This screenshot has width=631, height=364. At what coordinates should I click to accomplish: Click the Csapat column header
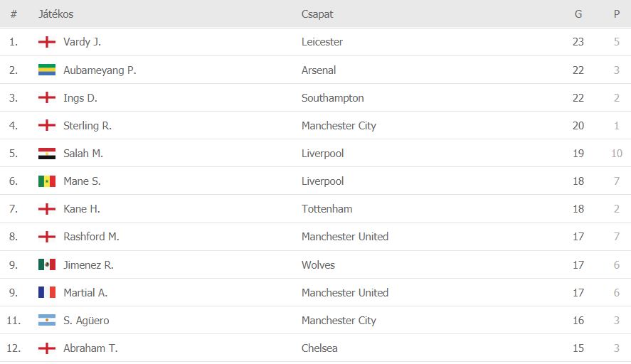(317, 14)
